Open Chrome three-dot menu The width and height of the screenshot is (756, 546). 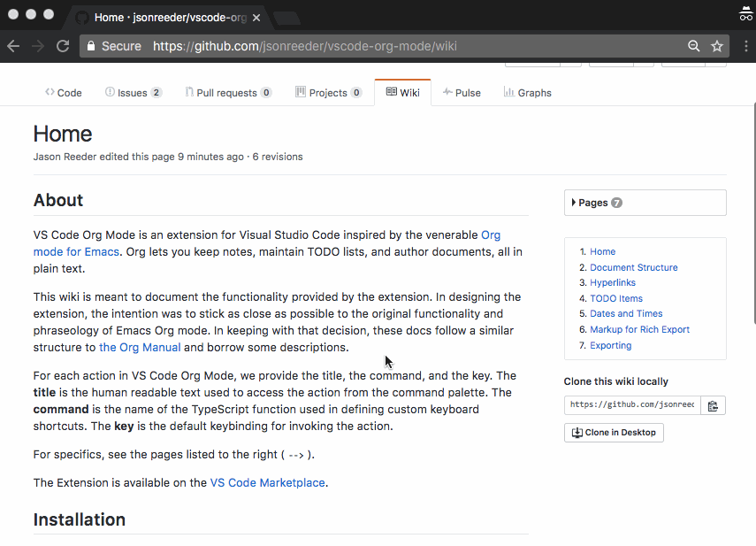coord(746,46)
